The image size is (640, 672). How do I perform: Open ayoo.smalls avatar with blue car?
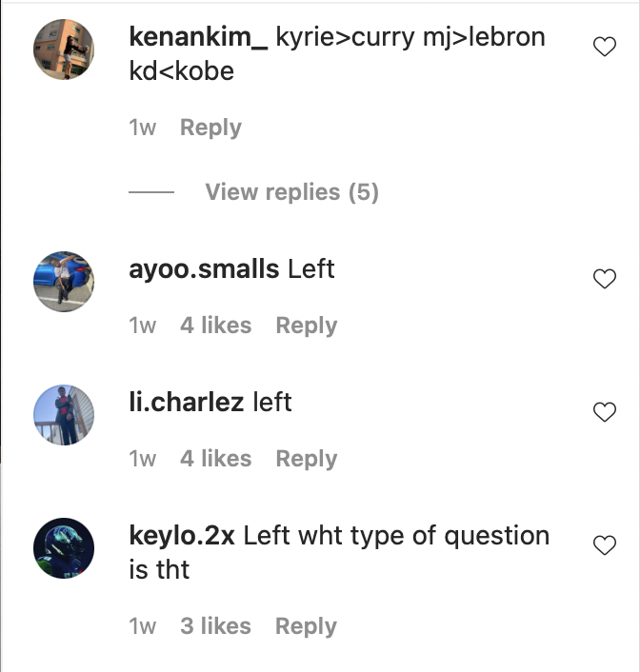tap(64, 282)
